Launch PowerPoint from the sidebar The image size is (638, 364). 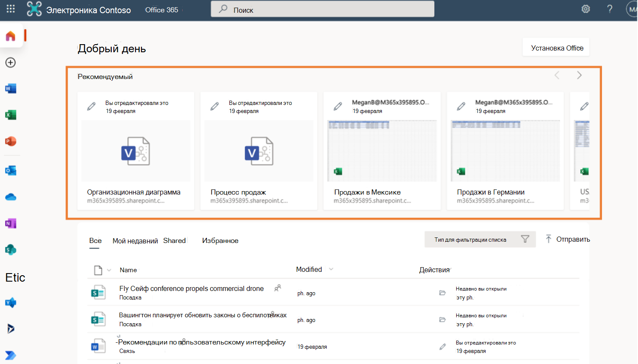click(11, 141)
